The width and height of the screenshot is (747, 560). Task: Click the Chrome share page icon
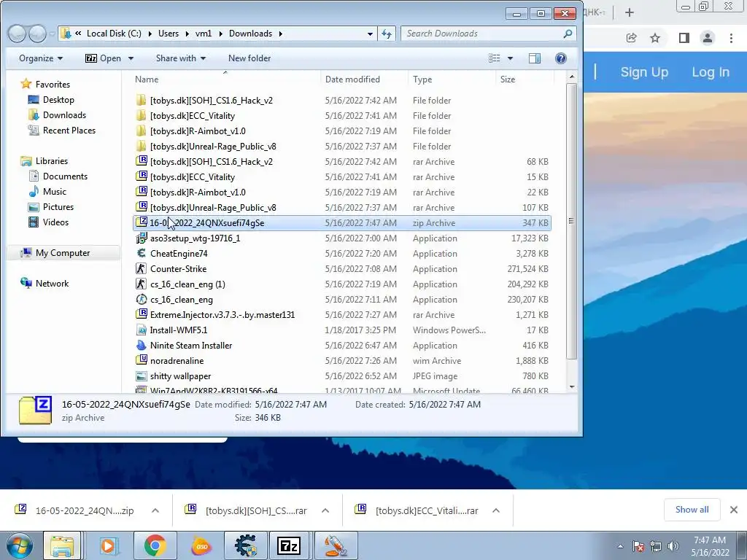[x=631, y=38]
